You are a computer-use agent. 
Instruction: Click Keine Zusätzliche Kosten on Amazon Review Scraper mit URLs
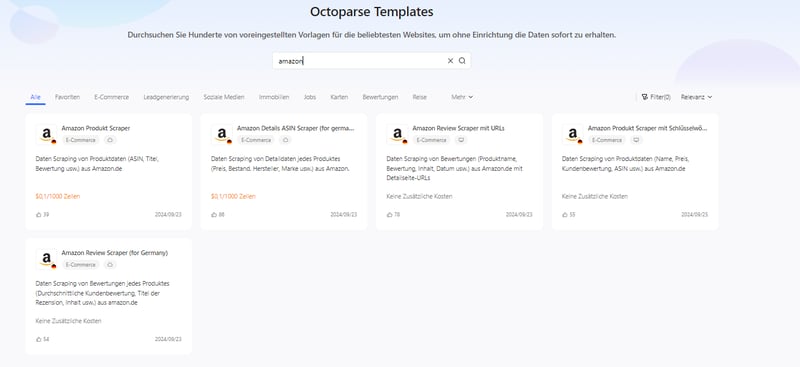tap(419, 197)
